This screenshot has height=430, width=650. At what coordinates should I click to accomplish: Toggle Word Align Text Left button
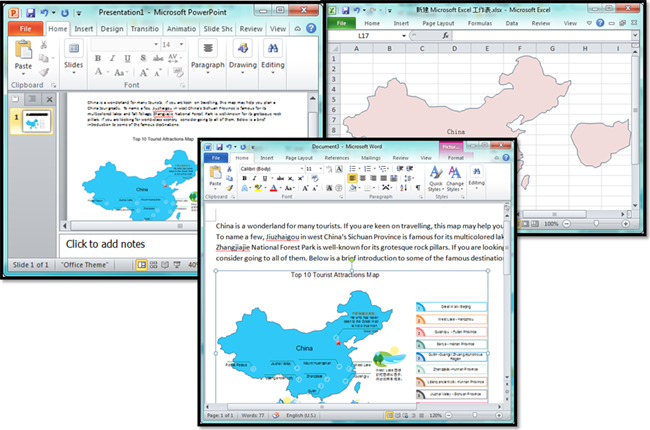[x=352, y=178]
